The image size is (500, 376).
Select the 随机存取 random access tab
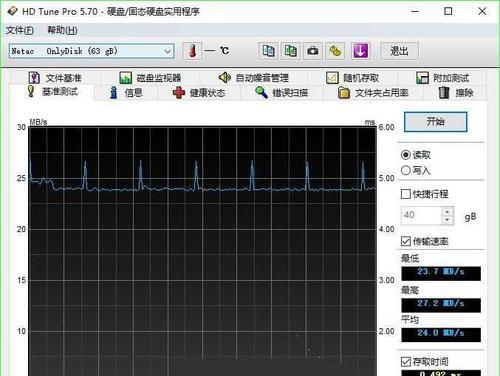352,78
